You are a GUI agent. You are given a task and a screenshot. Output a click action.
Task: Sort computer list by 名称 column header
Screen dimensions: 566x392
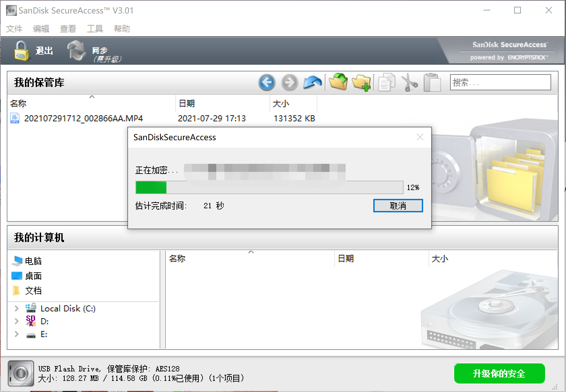click(x=250, y=259)
